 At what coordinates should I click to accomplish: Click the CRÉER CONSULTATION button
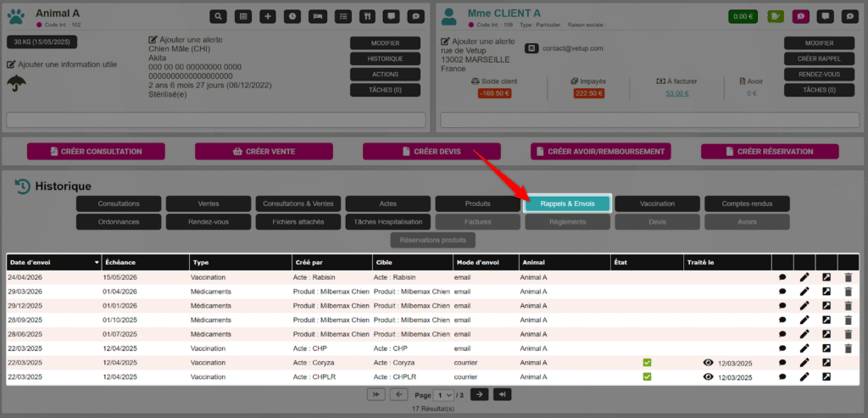point(96,152)
